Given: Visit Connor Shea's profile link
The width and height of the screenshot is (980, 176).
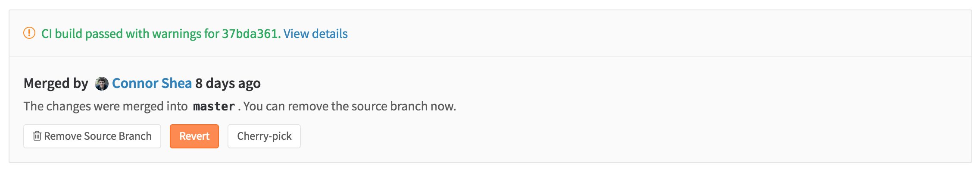Looking at the screenshot, I should click(152, 83).
